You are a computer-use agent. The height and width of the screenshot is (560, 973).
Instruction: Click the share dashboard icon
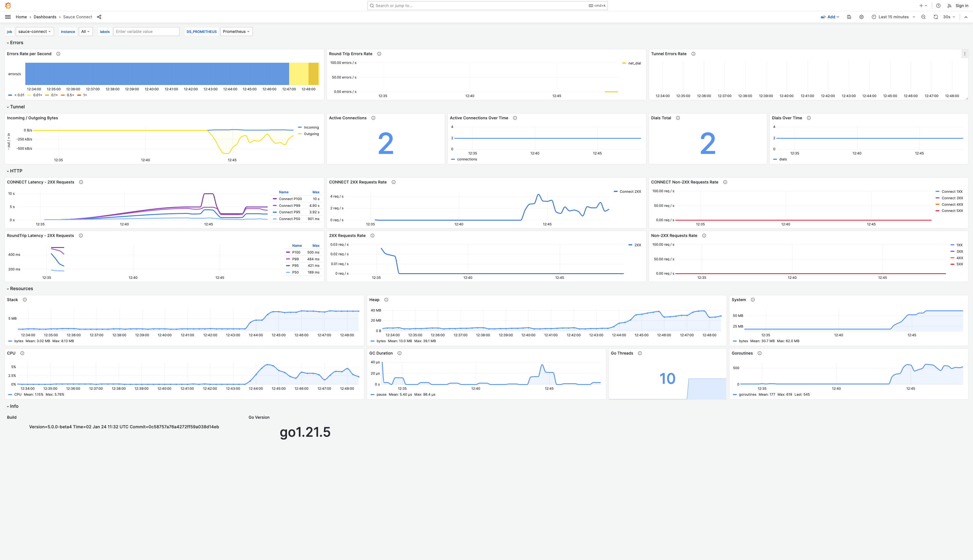pos(99,17)
